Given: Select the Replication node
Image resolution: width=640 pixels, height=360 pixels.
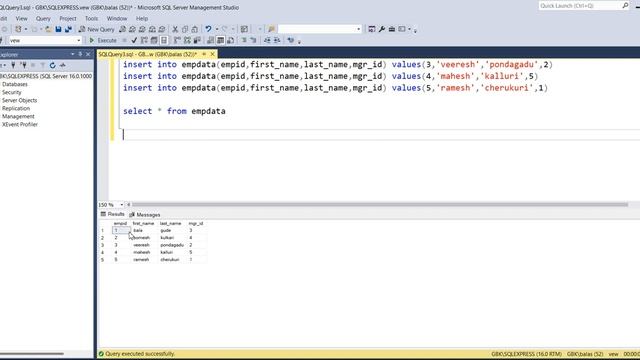Looking at the screenshot, I should click(16, 109).
